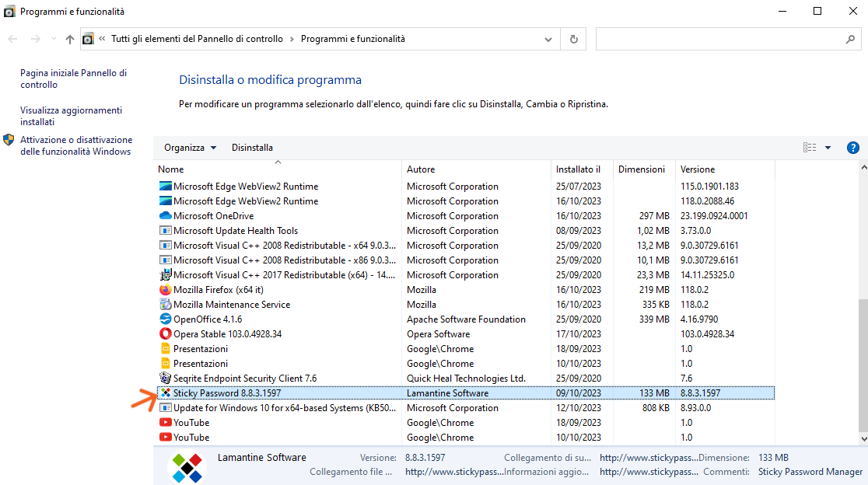Open Attivazione o disattivazione delle funzionalità Windows
The height and width of the screenshot is (485, 868).
pyautogui.click(x=76, y=145)
